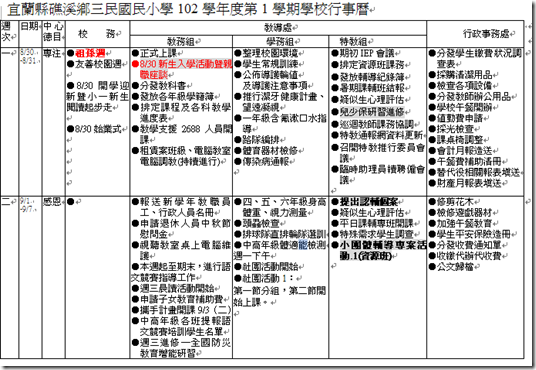Screen dimensions: 536x370
Task: Click the 校務 column header
Action: pyautogui.click(x=97, y=34)
